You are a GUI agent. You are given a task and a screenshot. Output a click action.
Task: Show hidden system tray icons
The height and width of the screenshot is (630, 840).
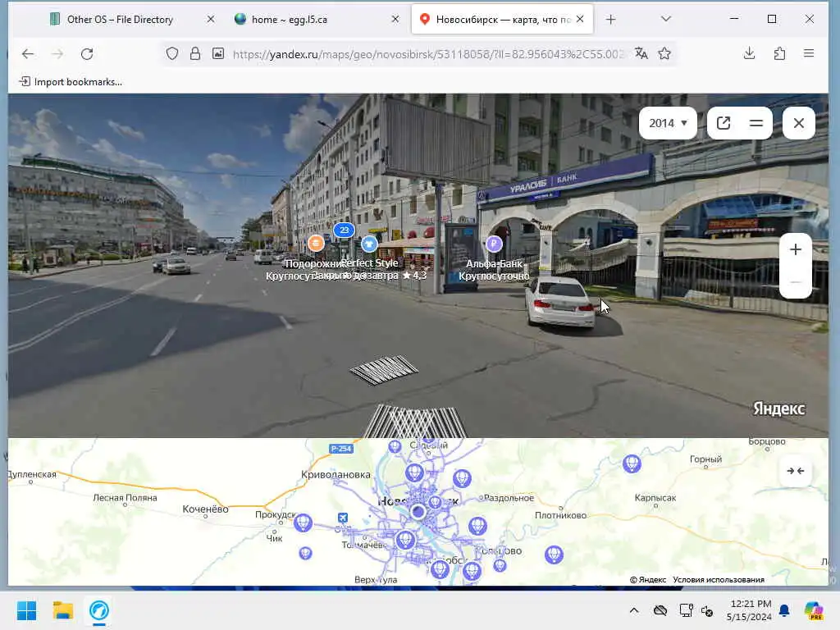[634, 610]
